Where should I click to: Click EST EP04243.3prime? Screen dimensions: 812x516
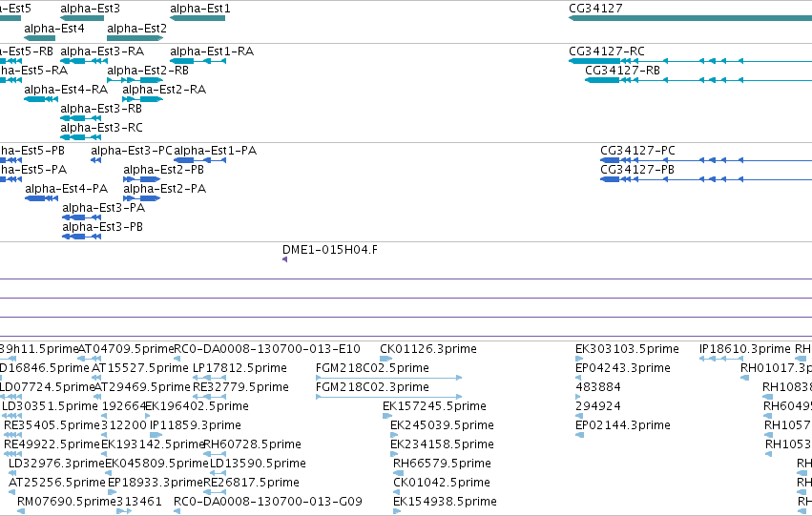tap(623, 368)
